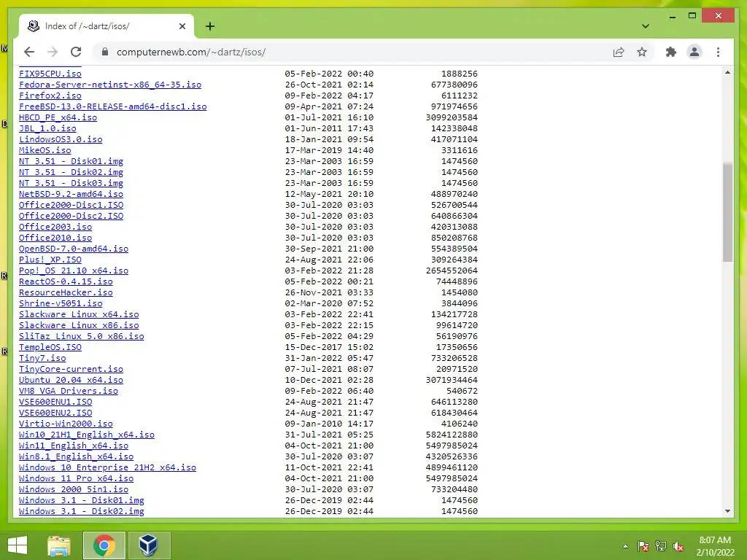Open Windows_2000_5in1.iso link
This screenshot has width=747, height=560.
(74, 489)
